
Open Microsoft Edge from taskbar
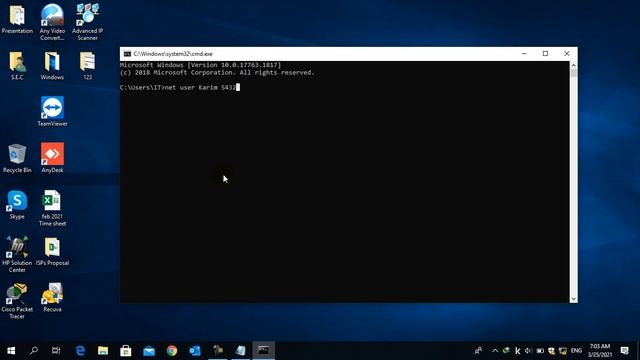(80, 351)
